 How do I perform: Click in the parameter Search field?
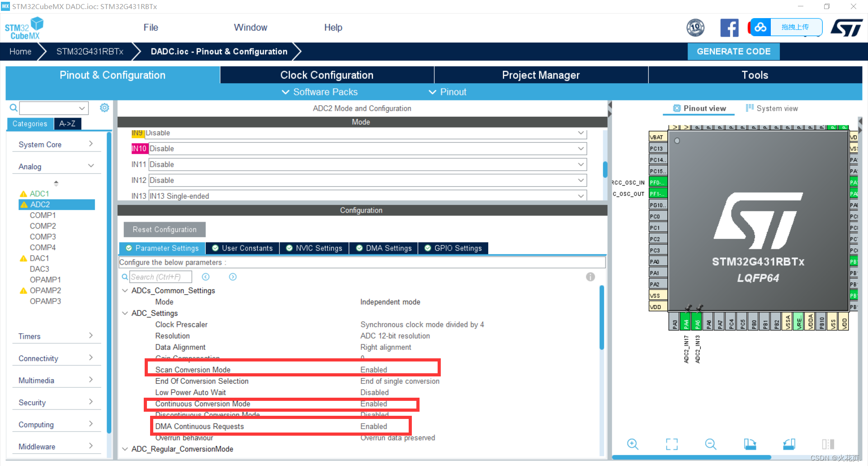pyautogui.click(x=160, y=277)
